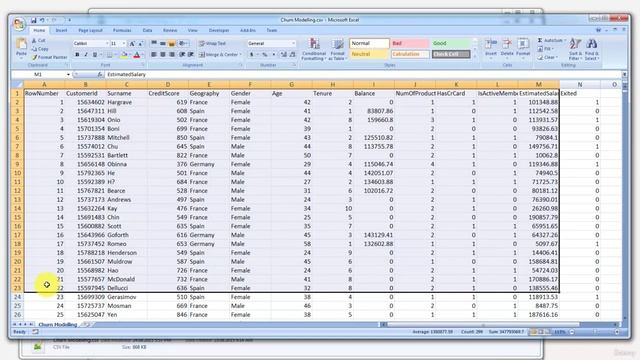640x360 pixels.
Task: Increase the cell indent
Action: [191, 54]
